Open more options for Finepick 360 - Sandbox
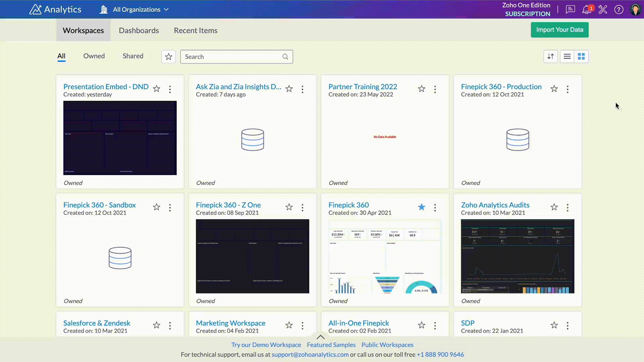 (170, 207)
